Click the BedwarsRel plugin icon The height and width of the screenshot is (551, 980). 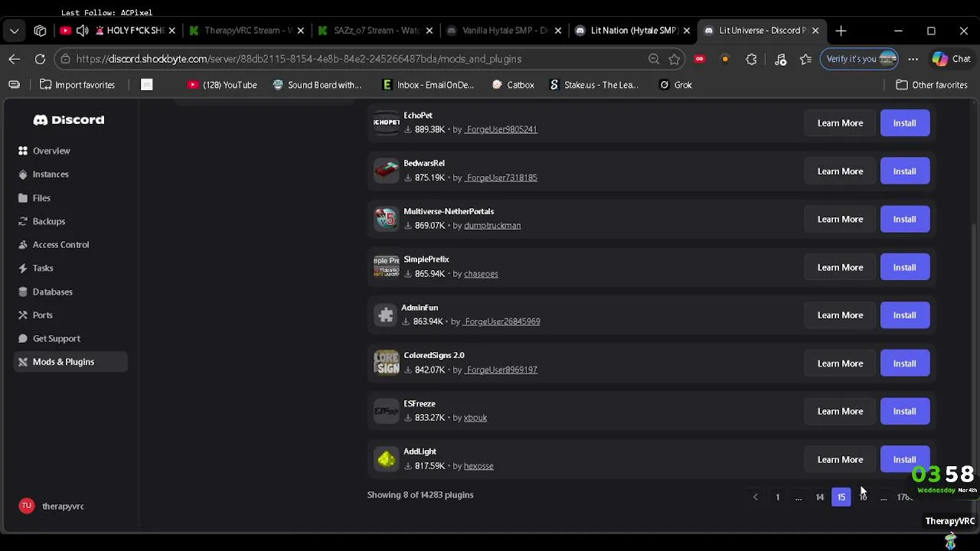pos(387,171)
